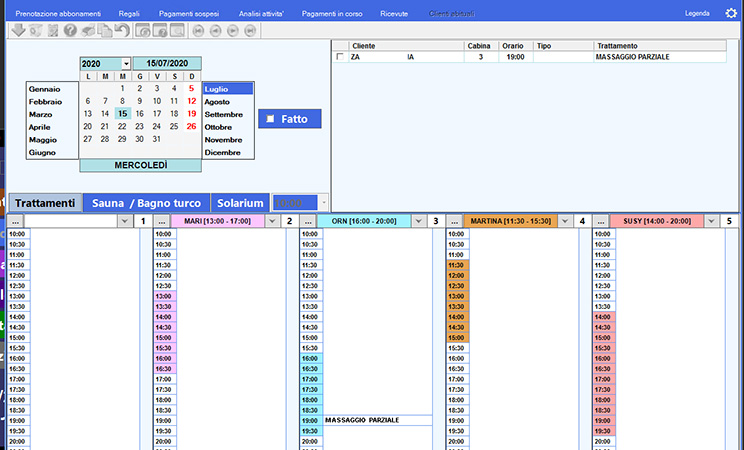This screenshot has width=744, height=450.
Task: Open settings gear icon
Action: pos(731,13)
